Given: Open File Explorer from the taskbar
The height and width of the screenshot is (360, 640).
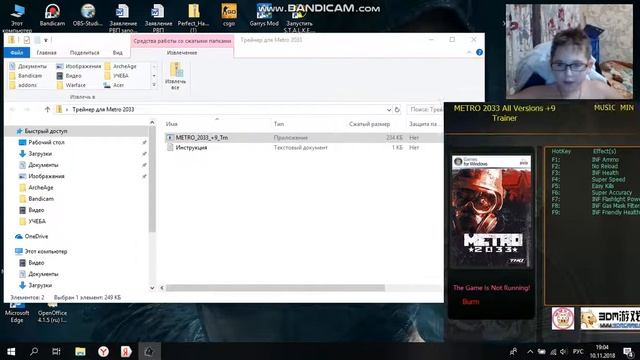Looking at the screenshot, I should [x=80, y=351].
